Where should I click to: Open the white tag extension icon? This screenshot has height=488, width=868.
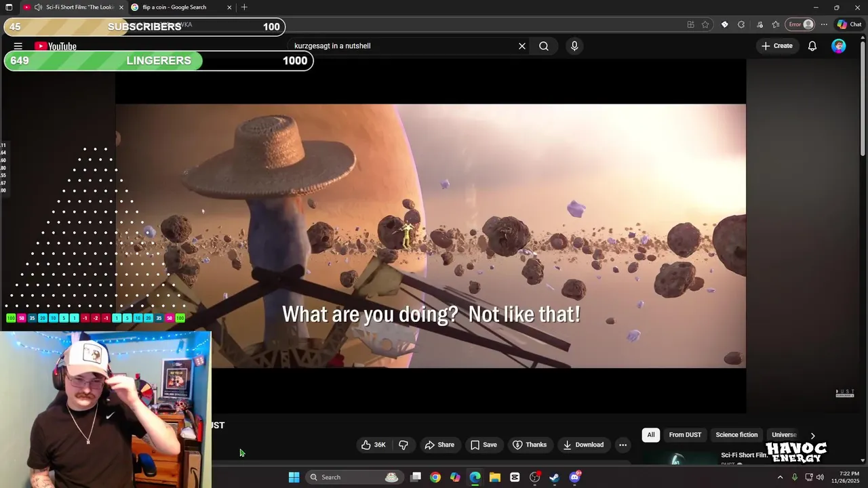[724, 24]
